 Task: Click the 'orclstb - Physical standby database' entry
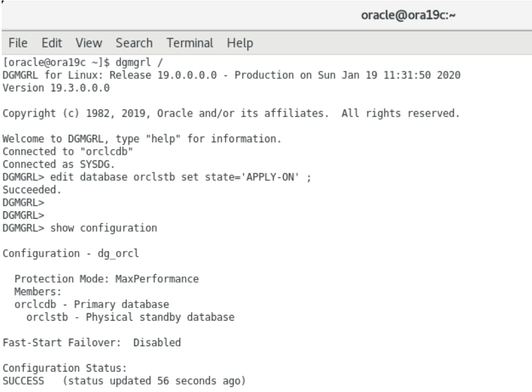(x=130, y=317)
